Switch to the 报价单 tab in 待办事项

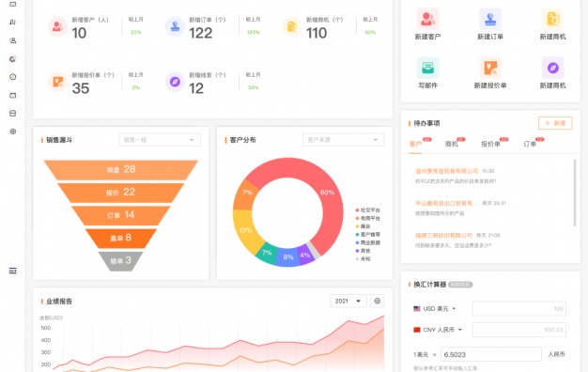click(x=490, y=144)
